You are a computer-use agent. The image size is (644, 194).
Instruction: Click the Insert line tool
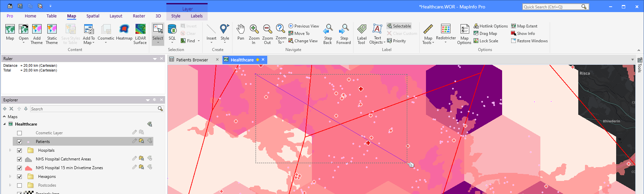(211, 29)
